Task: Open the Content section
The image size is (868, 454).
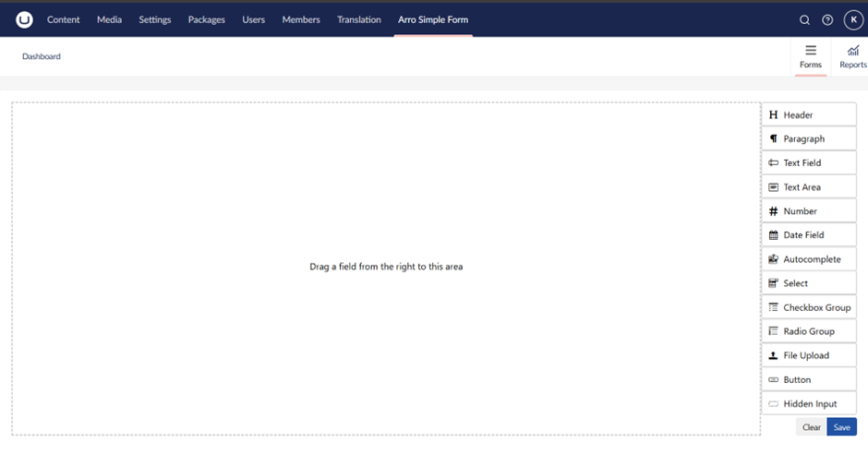Action: tap(63, 20)
